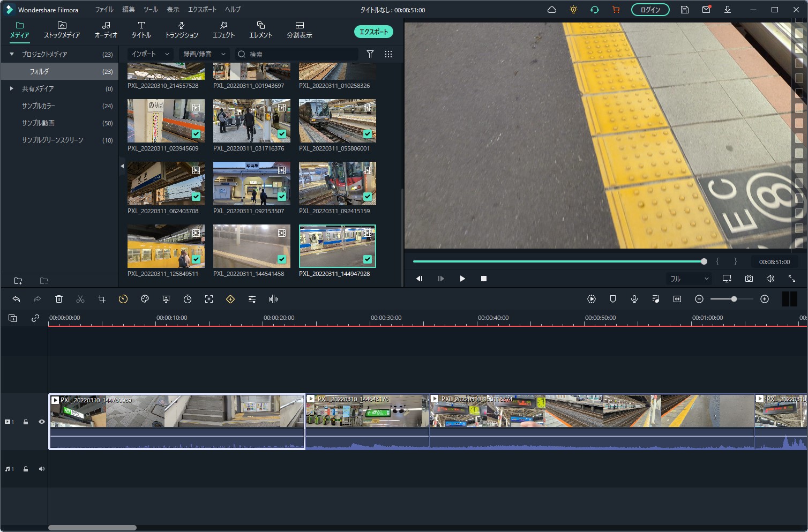Take a snapshot with the camera icon
The height and width of the screenshot is (532, 808).
[749, 279]
